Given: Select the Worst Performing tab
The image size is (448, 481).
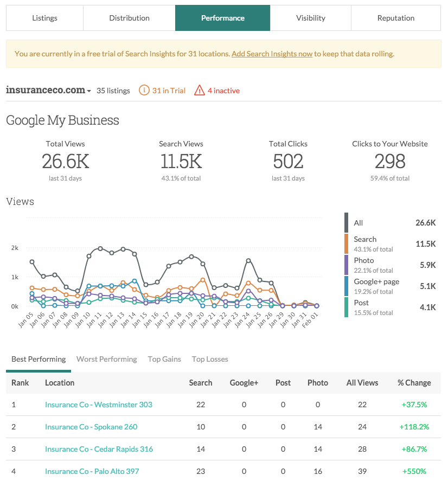Looking at the screenshot, I should point(106,359).
